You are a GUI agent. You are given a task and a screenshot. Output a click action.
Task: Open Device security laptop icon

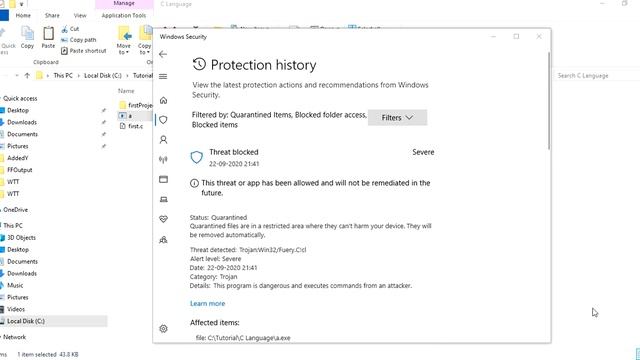pos(163,199)
